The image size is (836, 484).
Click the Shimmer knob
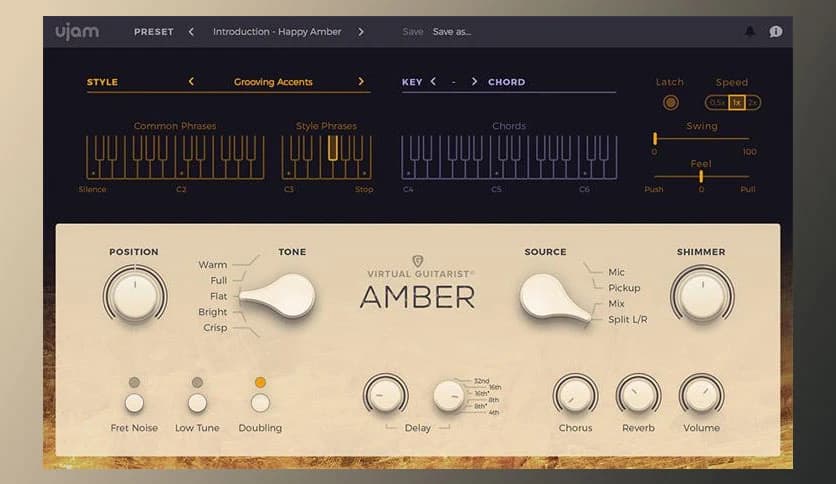pyautogui.click(x=702, y=295)
